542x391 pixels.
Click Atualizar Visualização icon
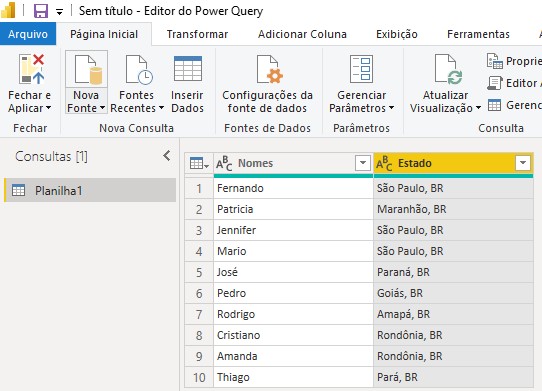click(x=448, y=69)
